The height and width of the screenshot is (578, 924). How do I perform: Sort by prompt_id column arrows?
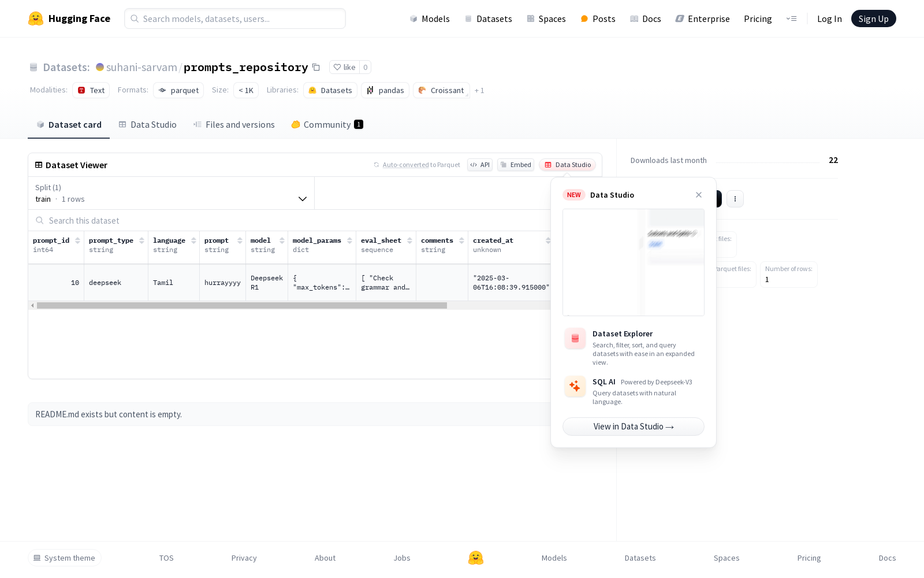77,240
